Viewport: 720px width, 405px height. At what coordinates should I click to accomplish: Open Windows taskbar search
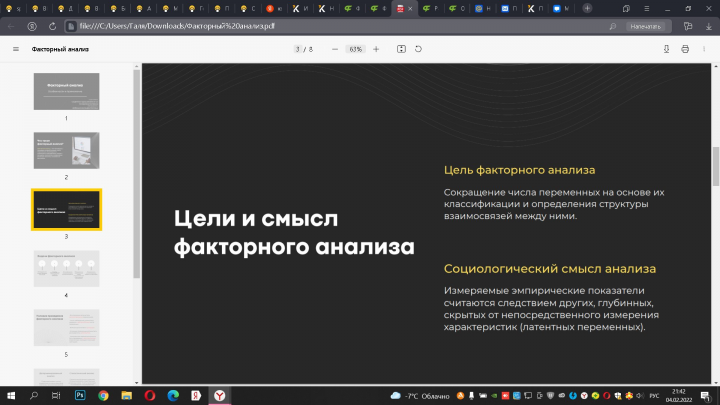click(34, 395)
